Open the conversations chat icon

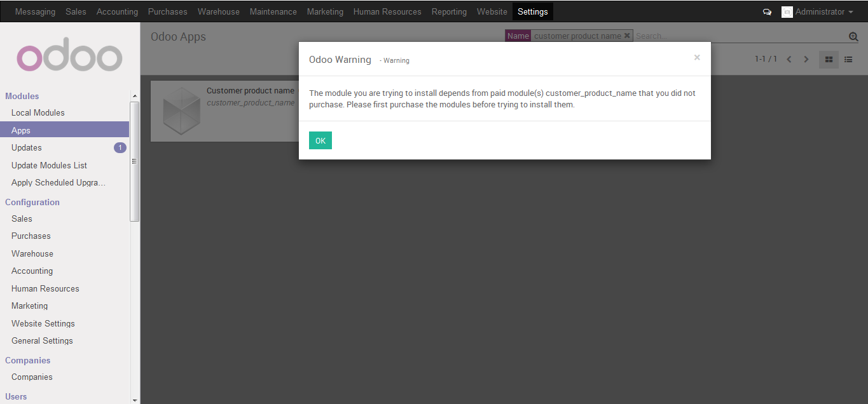tap(767, 12)
